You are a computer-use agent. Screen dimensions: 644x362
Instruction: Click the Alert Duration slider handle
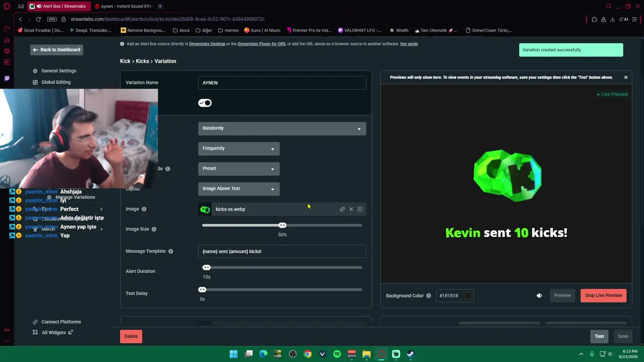[206, 267]
